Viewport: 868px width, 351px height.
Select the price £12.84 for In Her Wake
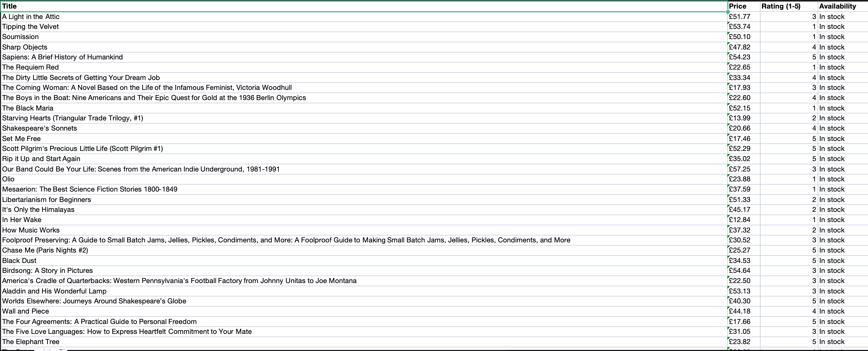(744, 220)
